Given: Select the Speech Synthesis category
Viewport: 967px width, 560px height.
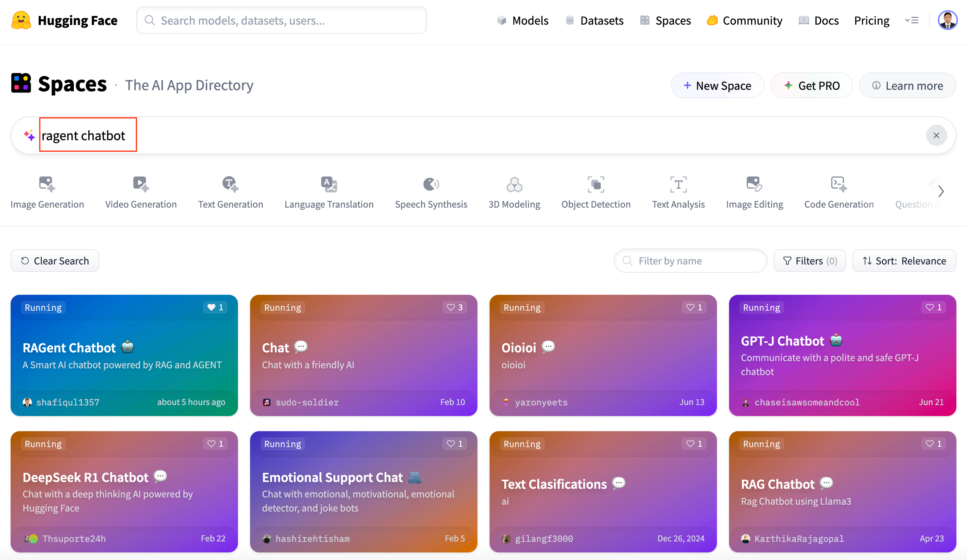Looking at the screenshot, I should pyautogui.click(x=431, y=193).
